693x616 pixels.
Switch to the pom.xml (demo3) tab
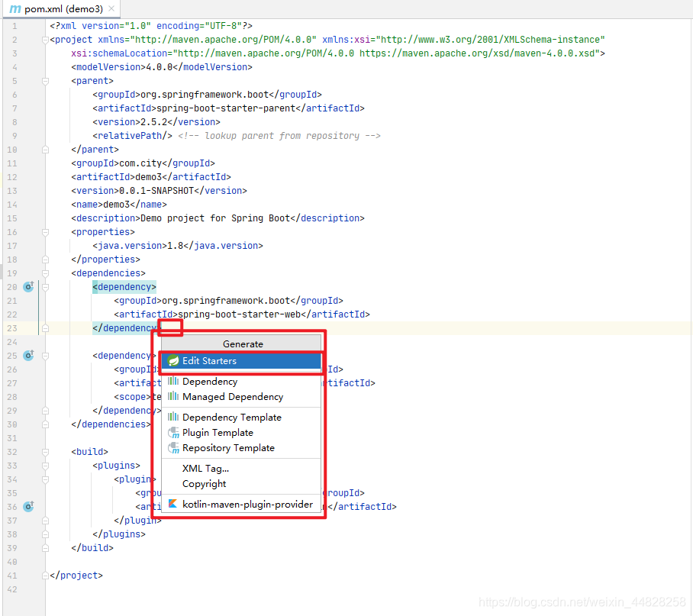pyautogui.click(x=61, y=9)
